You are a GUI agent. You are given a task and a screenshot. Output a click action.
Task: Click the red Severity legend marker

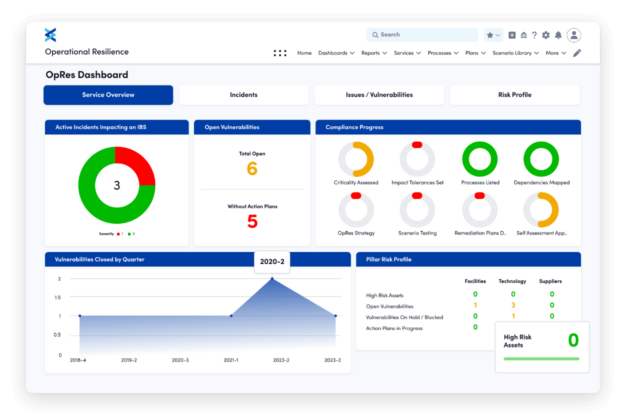[x=118, y=234]
